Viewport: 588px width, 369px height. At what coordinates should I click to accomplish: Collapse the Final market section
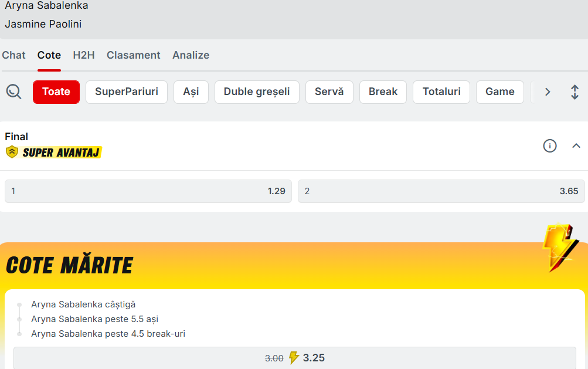[x=576, y=145]
